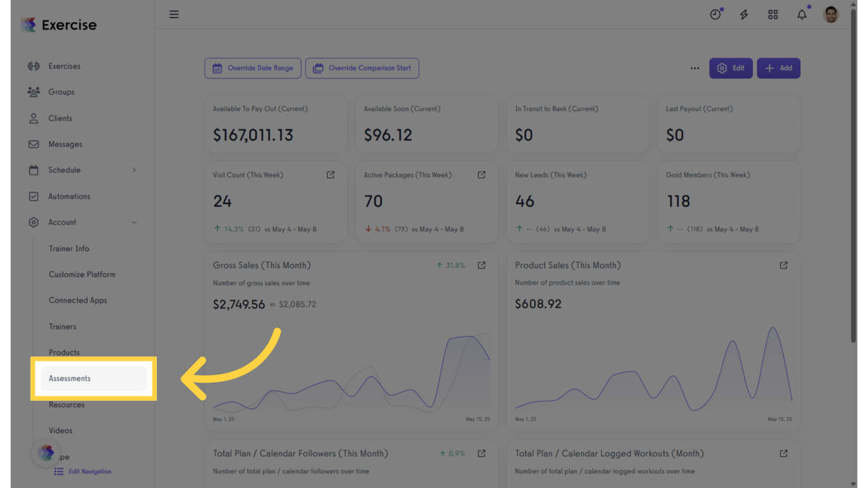Open Calendar Logged Workouts external link icon
868x488 pixels.
[783, 453]
